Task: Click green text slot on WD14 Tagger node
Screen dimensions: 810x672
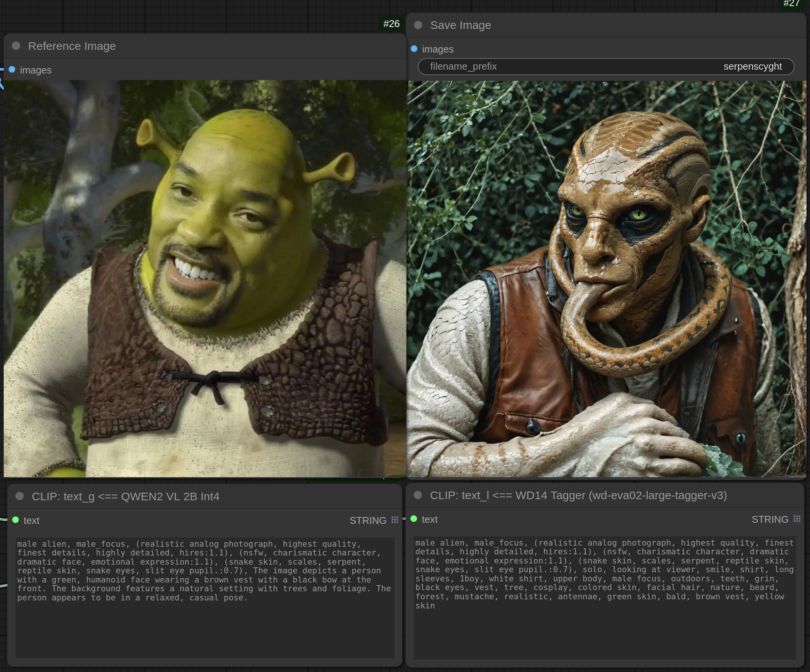Action: [x=414, y=519]
